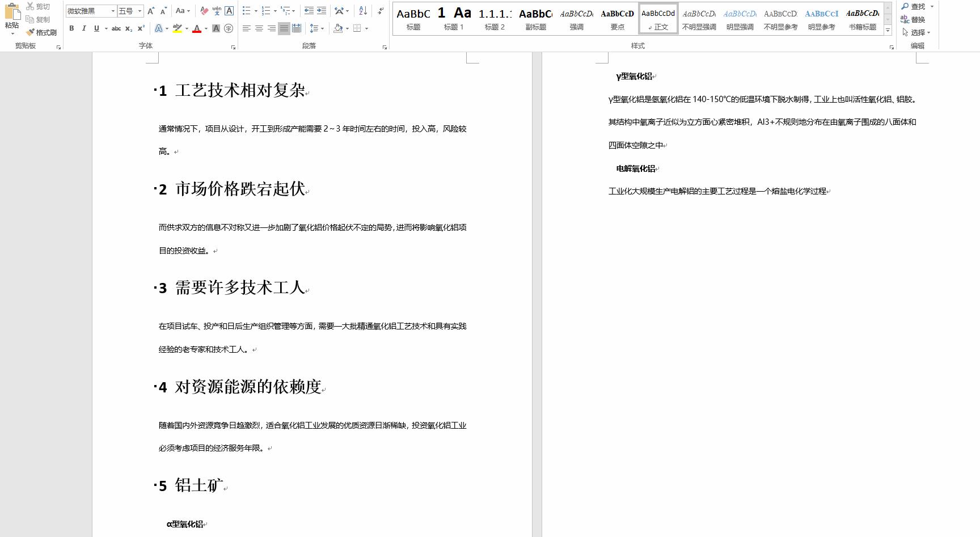
Task: Apply strikethrough formatting (abc icon)
Action: tap(116, 28)
